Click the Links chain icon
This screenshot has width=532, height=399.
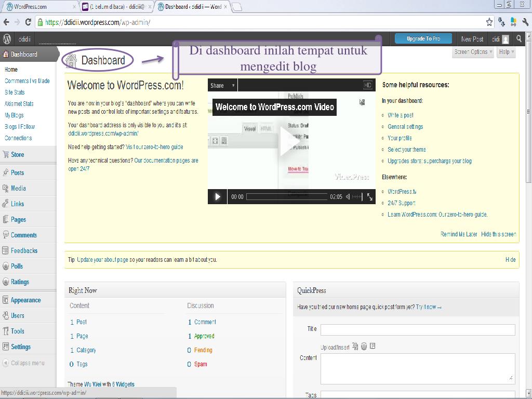(5, 204)
